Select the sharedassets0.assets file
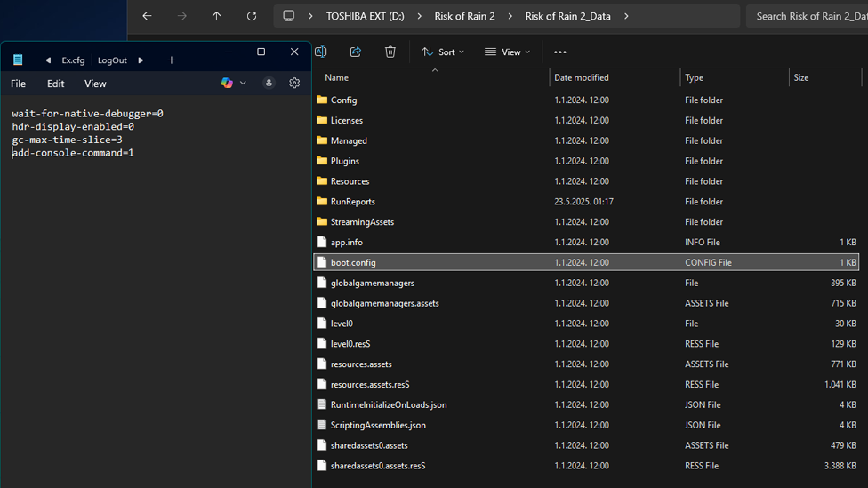Image resolution: width=868 pixels, height=488 pixels. point(586,445)
